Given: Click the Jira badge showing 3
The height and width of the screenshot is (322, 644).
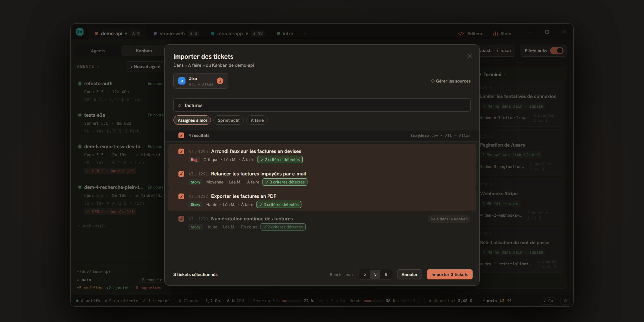Looking at the screenshot, I should click(220, 81).
